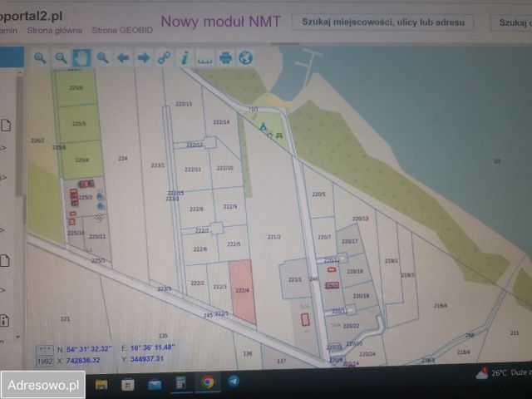Screen dimensions: 532x399
Task: Click the camping tent symbol on map
Action: pyautogui.click(x=263, y=127)
